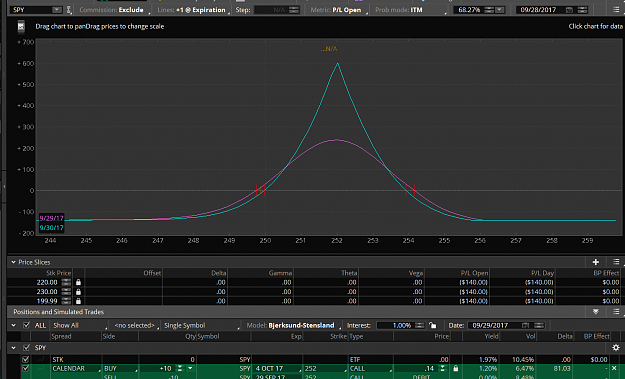Open the <no selected> dropdown
The height and width of the screenshot is (379, 625).
(x=136, y=325)
